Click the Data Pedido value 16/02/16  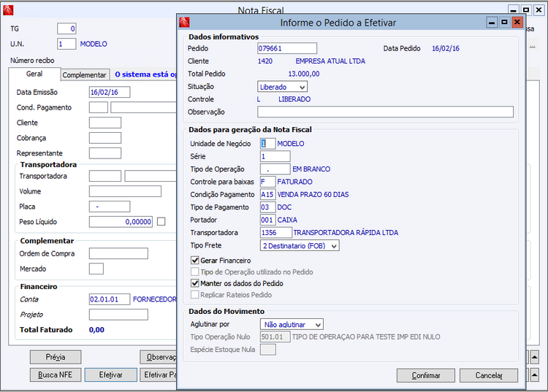tap(446, 48)
